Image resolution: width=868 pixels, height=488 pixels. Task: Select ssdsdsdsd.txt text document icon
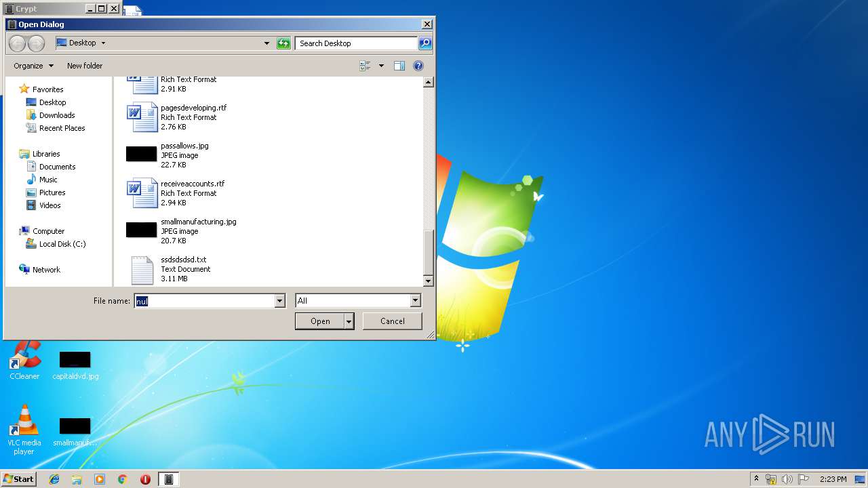click(142, 270)
